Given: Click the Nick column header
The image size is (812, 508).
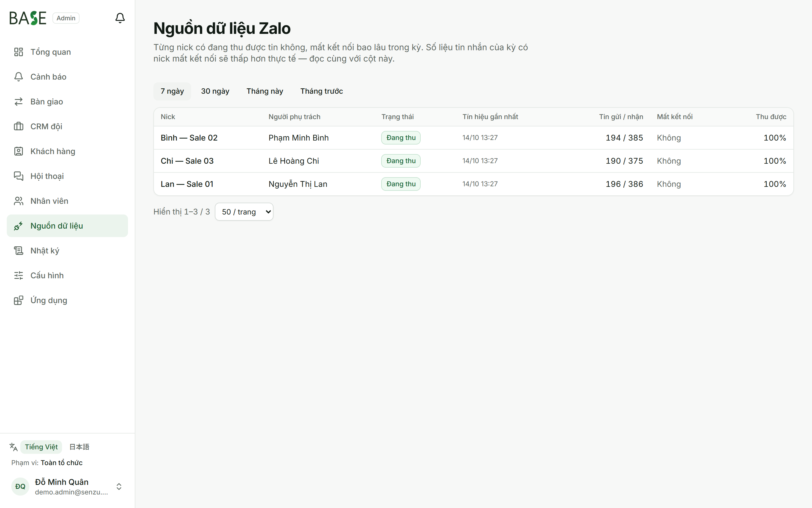Looking at the screenshot, I should 168,117.
